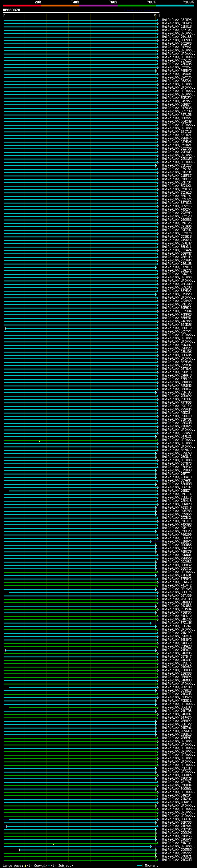Image resolution: width=197 pixels, height=868 pixels.
Task: Open hit UniRef100_B2YI06
Action: pyautogui.click(x=176, y=30)
